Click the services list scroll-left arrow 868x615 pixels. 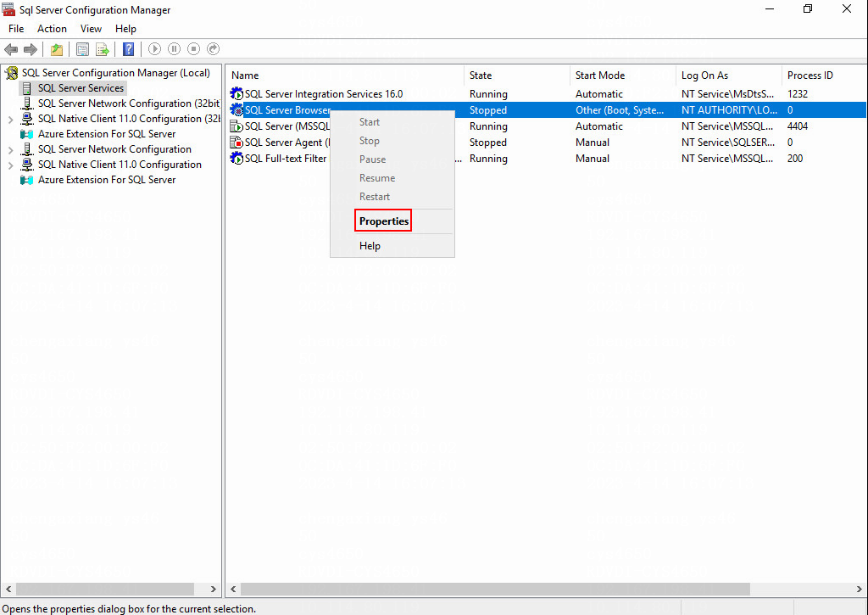(x=233, y=589)
